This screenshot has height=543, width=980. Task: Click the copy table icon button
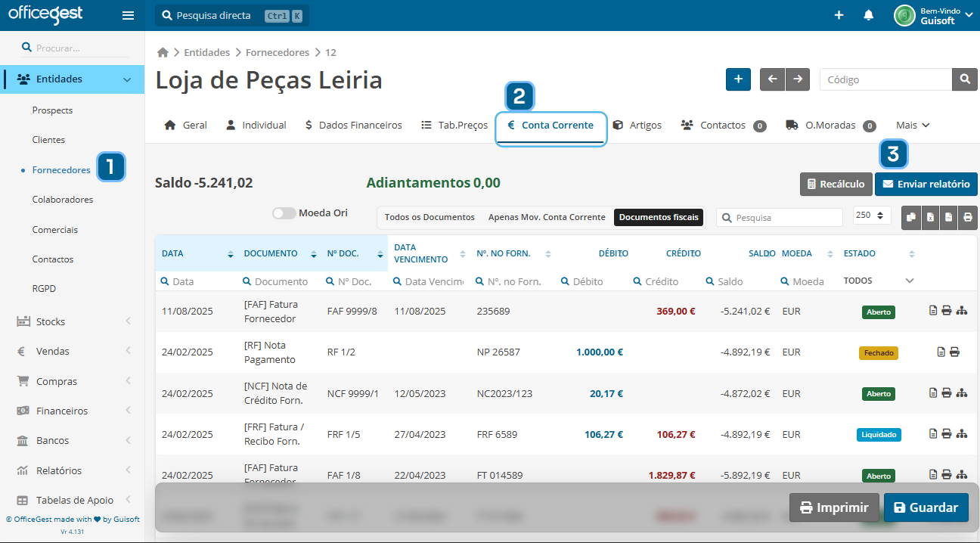point(911,218)
